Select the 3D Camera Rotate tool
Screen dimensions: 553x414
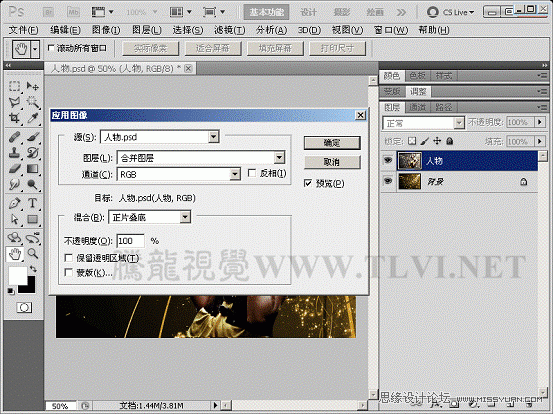(x=32, y=238)
